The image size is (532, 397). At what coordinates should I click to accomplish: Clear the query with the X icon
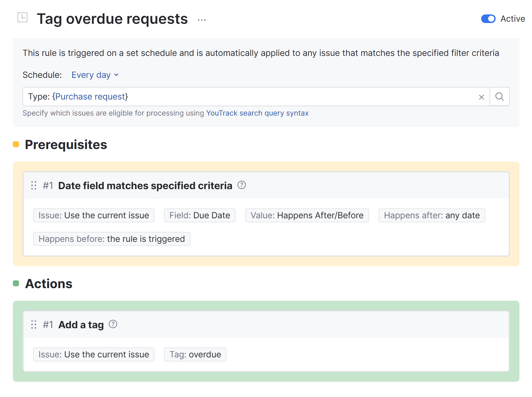481,97
